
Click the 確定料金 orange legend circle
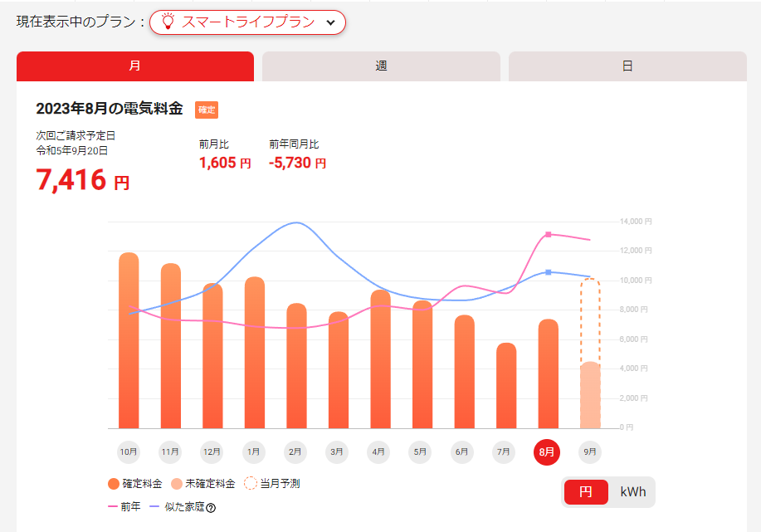pyautogui.click(x=114, y=484)
